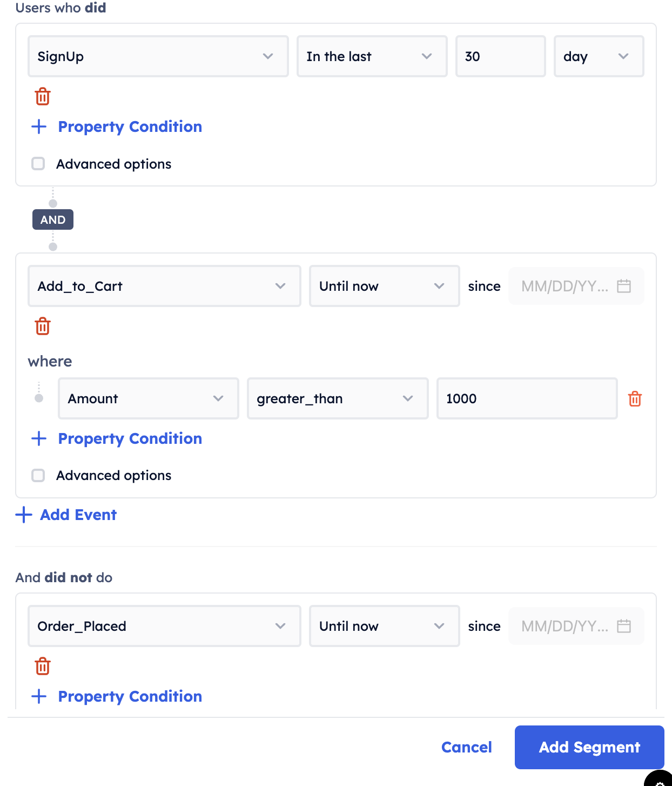Click the plus icon beside Add Event
This screenshot has height=786, width=672.
(24, 515)
